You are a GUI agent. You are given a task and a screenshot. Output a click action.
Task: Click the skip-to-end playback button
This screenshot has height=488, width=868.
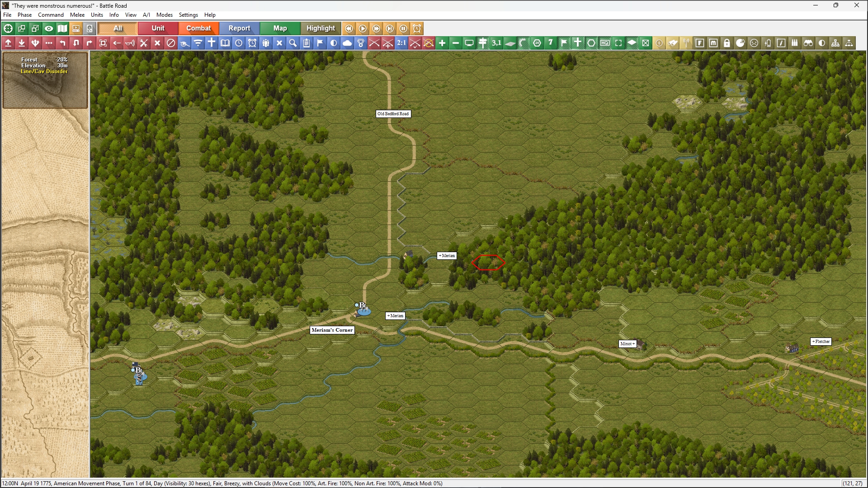[390, 28]
